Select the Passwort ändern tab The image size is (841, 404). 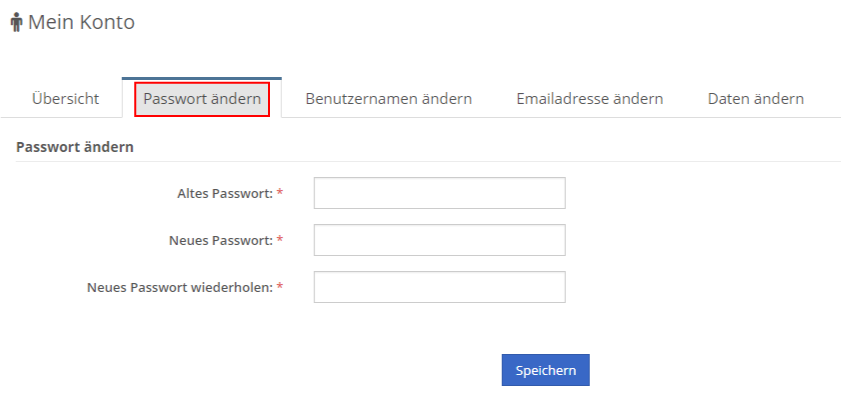pos(202,99)
